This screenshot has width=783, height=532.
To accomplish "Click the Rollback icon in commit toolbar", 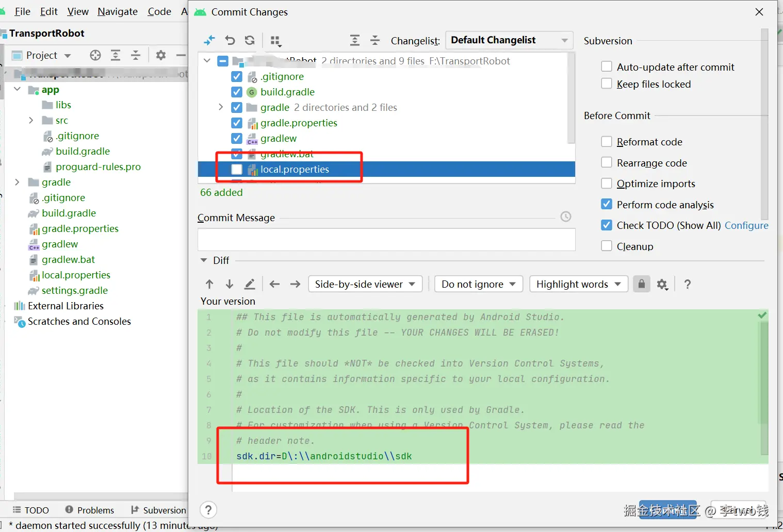I will pyautogui.click(x=230, y=40).
